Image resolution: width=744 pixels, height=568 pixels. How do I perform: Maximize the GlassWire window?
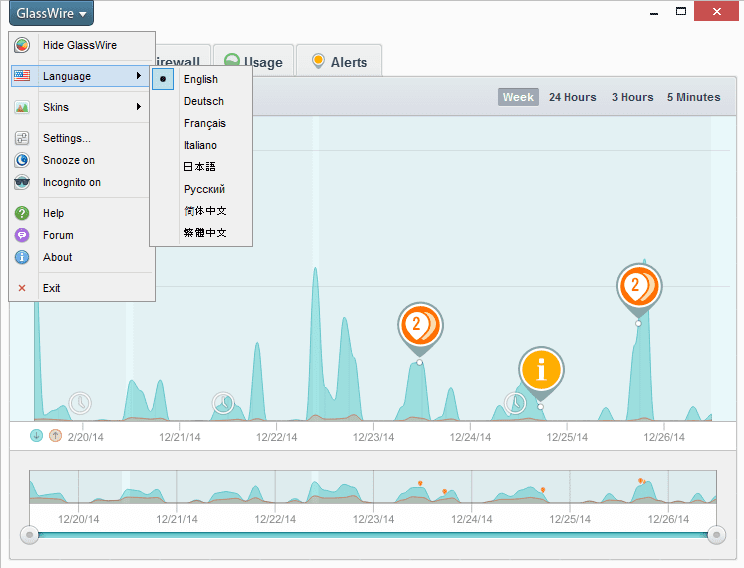point(681,11)
